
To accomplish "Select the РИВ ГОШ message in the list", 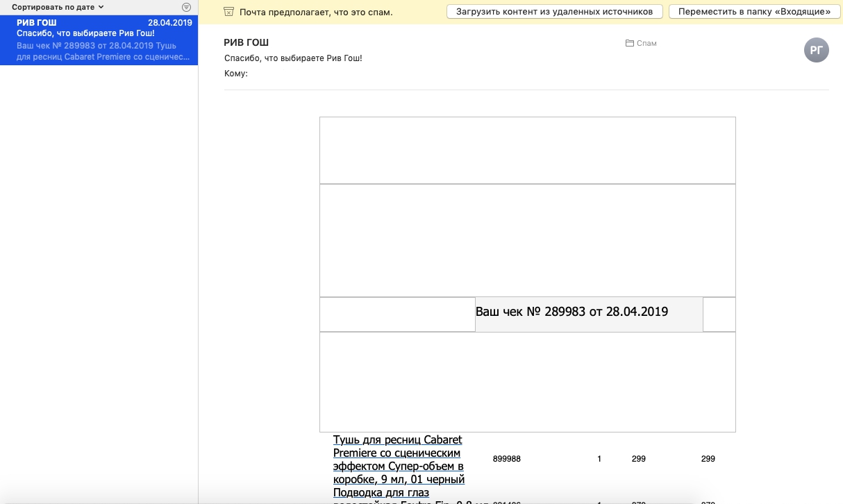I will (99, 40).
